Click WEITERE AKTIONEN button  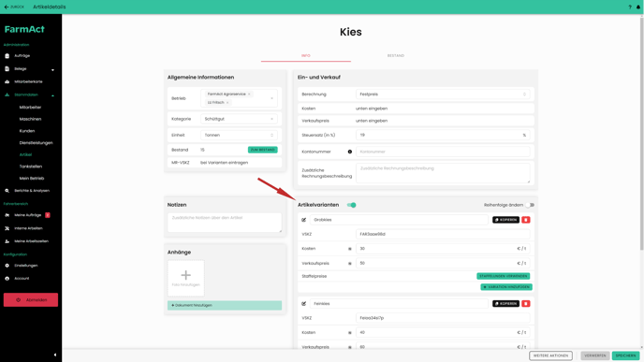click(x=550, y=355)
